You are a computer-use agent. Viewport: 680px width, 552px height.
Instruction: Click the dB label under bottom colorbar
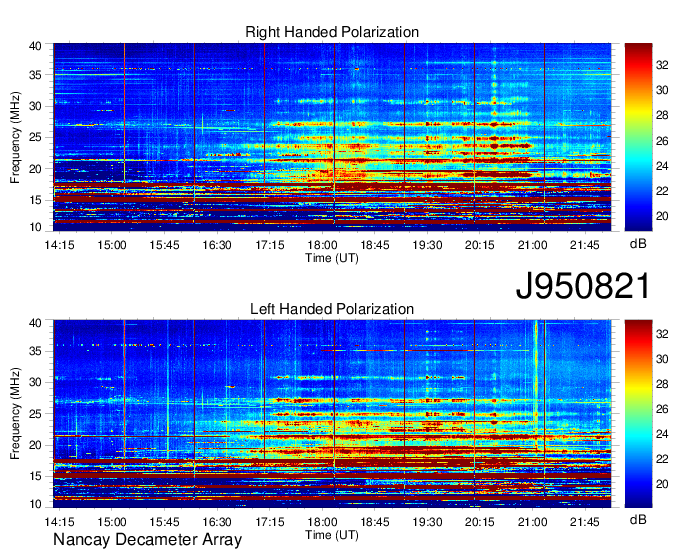(638, 519)
